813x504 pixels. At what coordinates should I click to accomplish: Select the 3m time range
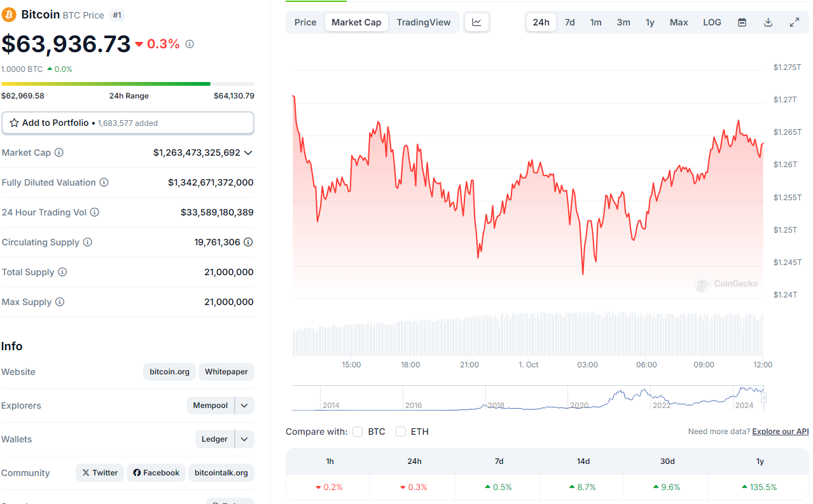[623, 22]
